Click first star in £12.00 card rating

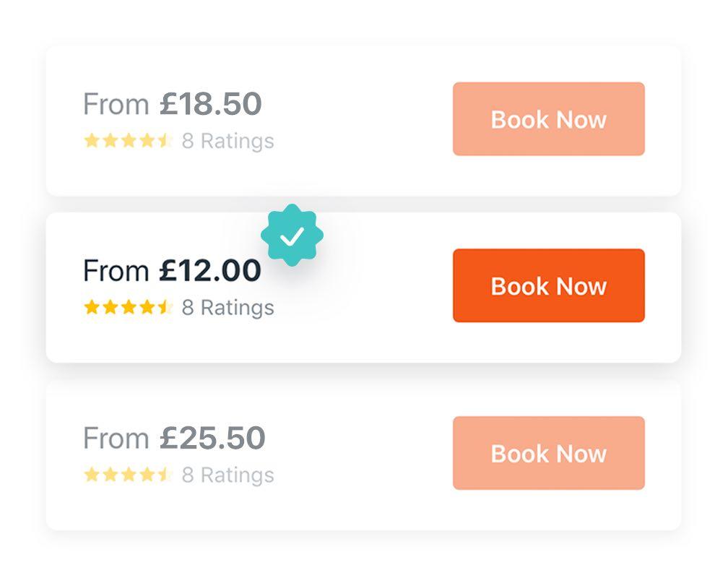[x=92, y=307]
